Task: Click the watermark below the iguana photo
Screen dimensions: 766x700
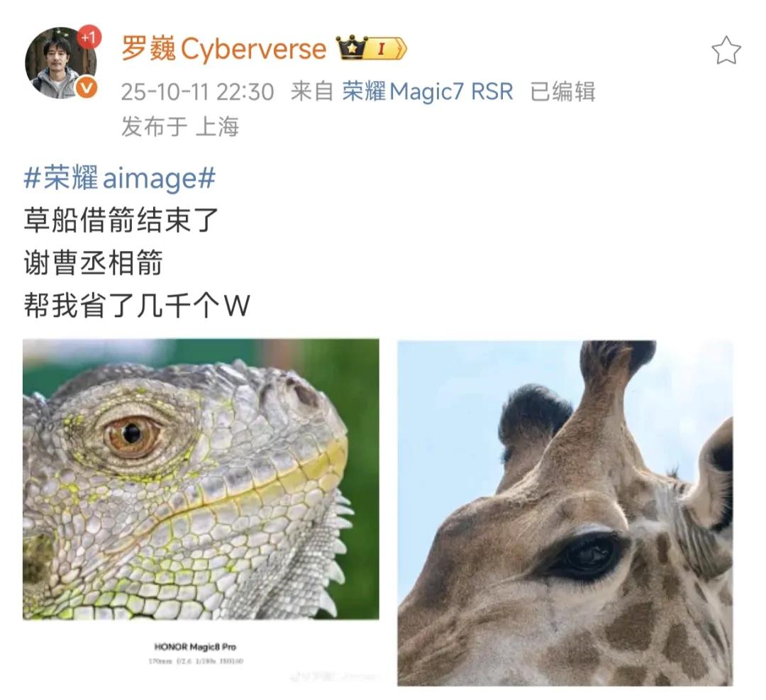Action: click(x=334, y=677)
